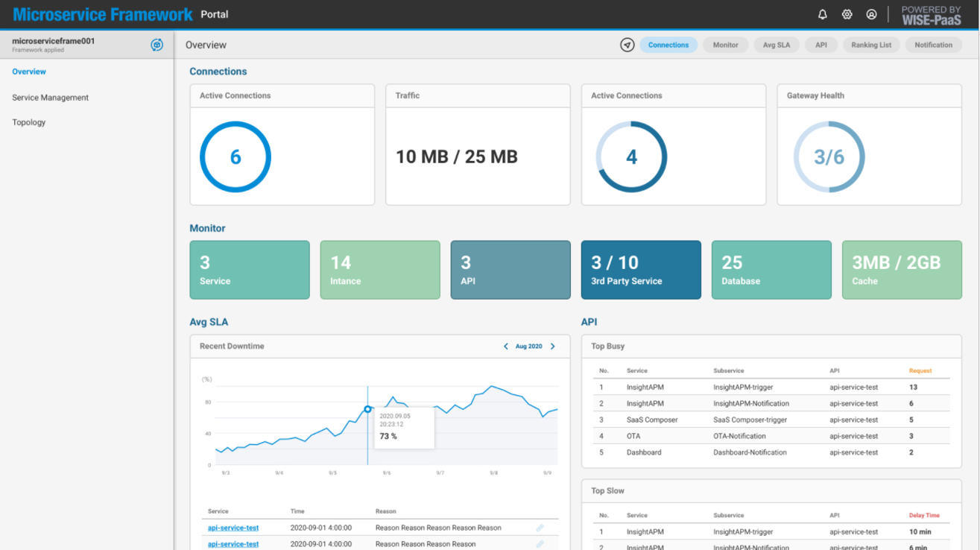The width and height of the screenshot is (980, 550).
Task: Go to next month in Recent Downtime
Action: click(x=552, y=347)
